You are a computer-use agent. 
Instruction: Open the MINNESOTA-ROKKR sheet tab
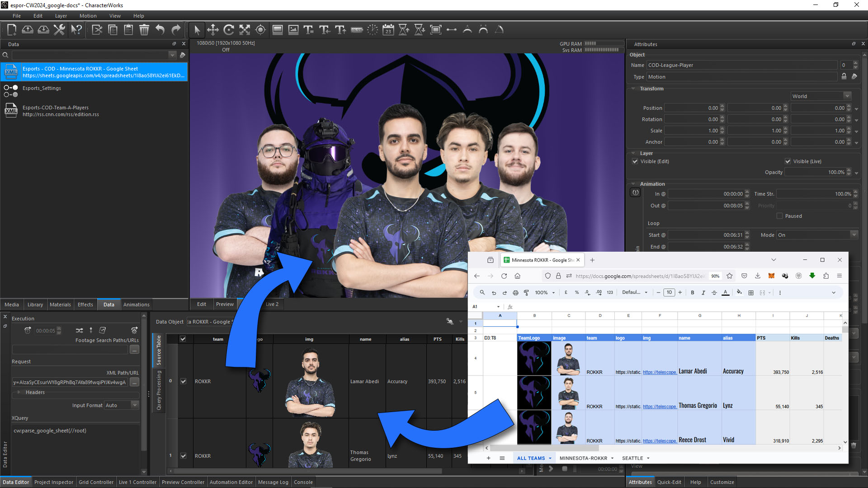(583, 458)
